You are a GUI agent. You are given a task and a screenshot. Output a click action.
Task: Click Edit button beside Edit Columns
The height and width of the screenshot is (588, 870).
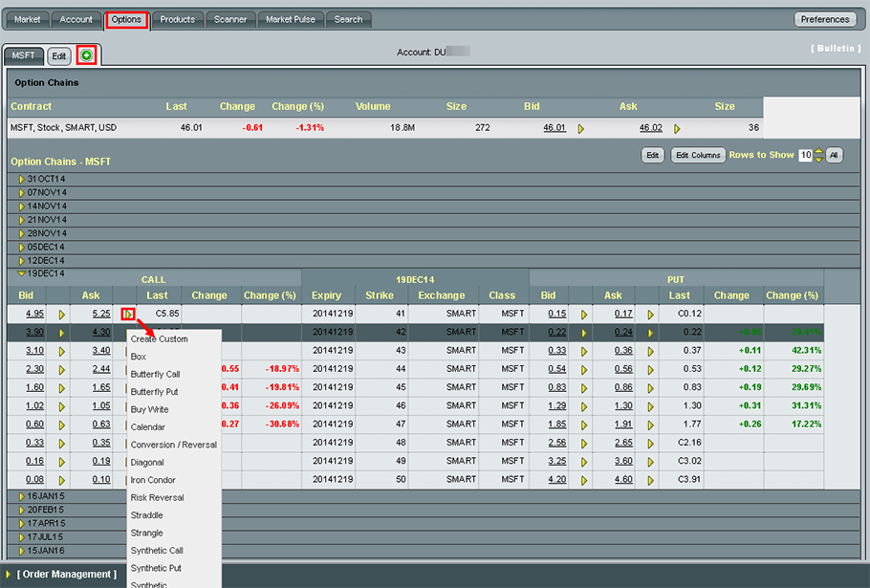[652, 155]
